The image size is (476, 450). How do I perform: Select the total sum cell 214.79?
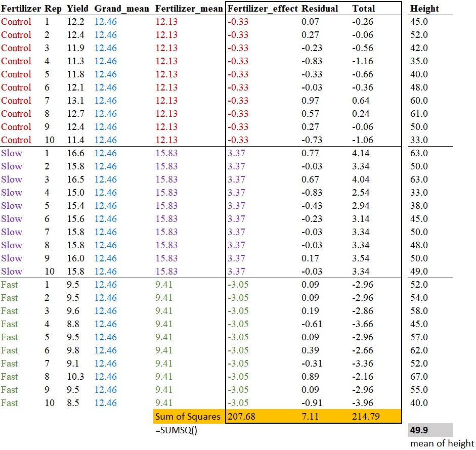(366, 417)
